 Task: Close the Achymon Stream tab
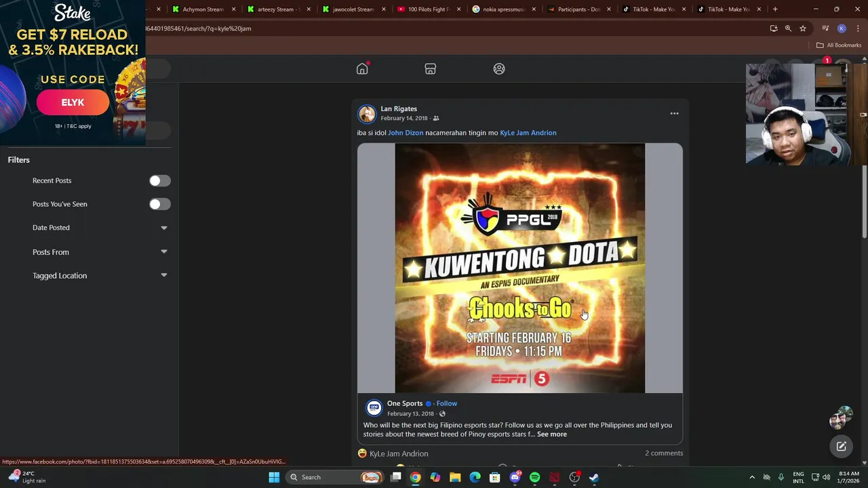tap(234, 9)
